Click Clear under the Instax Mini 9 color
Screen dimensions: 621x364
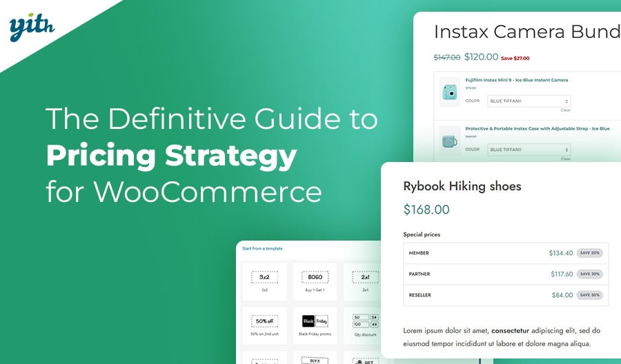(x=566, y=110)
